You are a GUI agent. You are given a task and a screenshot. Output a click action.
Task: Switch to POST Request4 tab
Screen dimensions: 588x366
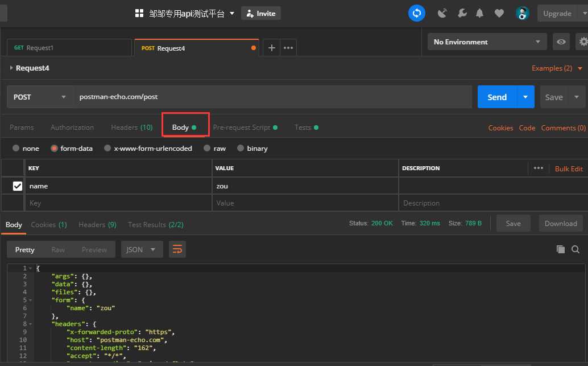pyautogui.click(x=197, y=48)
